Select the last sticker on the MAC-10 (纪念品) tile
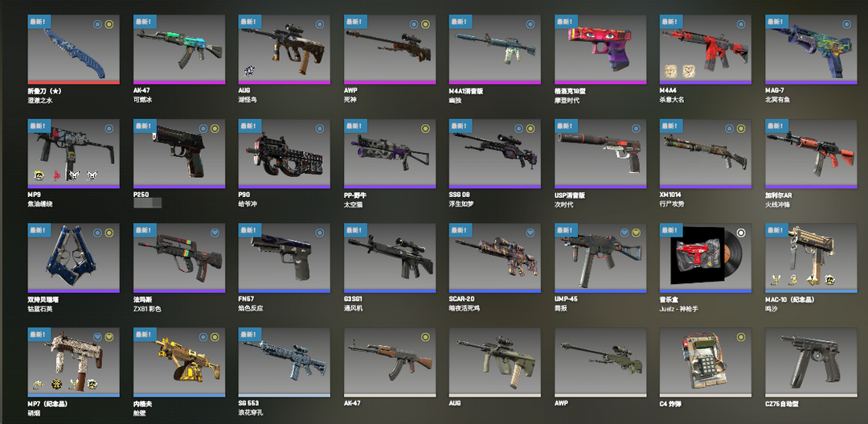Viewport: 868px width, 424px height. click(829, 280)
